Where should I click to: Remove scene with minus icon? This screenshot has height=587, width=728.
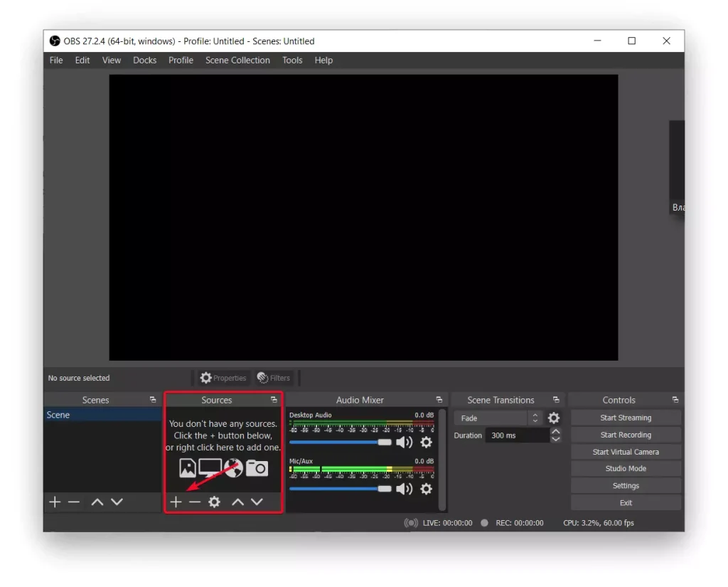pos(74,502)
